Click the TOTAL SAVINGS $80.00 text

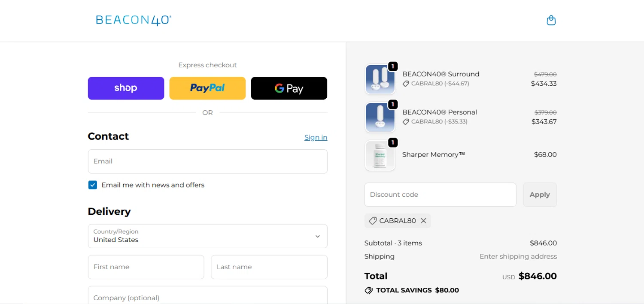click(417, 290)
